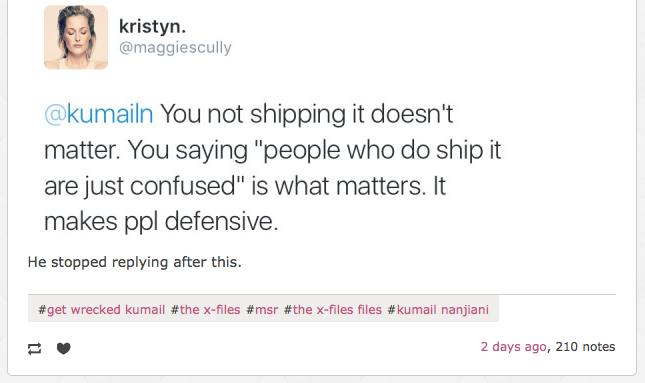
Task: Click the word 'defensive.' in the tweet
Action: tap(222, 222)
